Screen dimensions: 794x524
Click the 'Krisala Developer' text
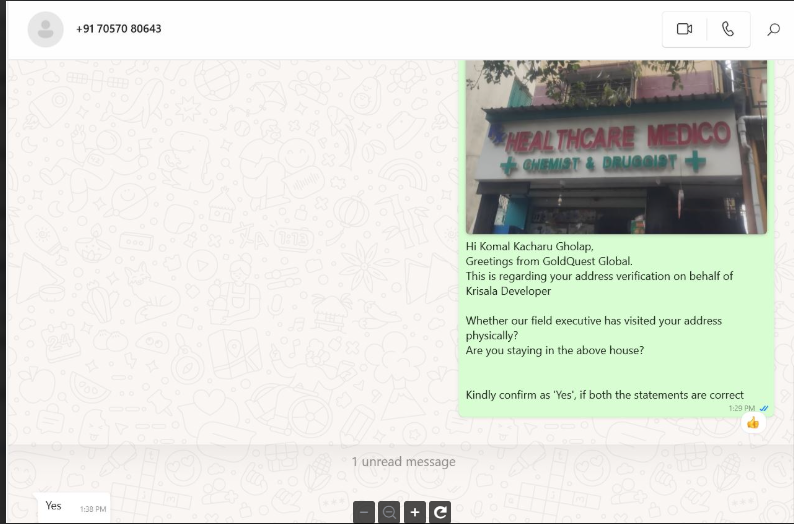coord(508,291)
